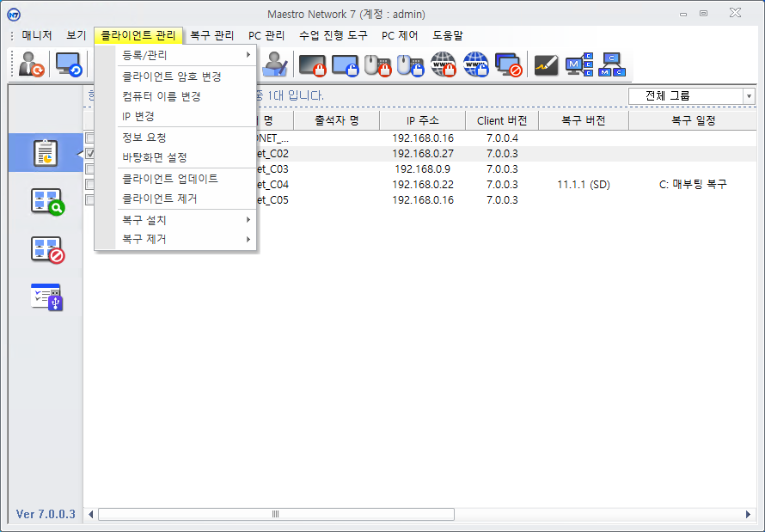
Task: Click the red-locked www internet block icon
Action: point(444,64)
